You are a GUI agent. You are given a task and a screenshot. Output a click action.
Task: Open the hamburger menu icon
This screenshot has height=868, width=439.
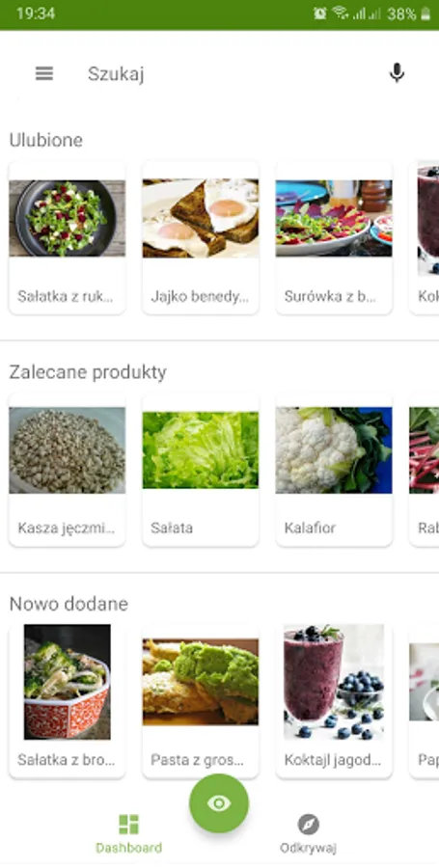pyautogui.click(x=44, y=73)
